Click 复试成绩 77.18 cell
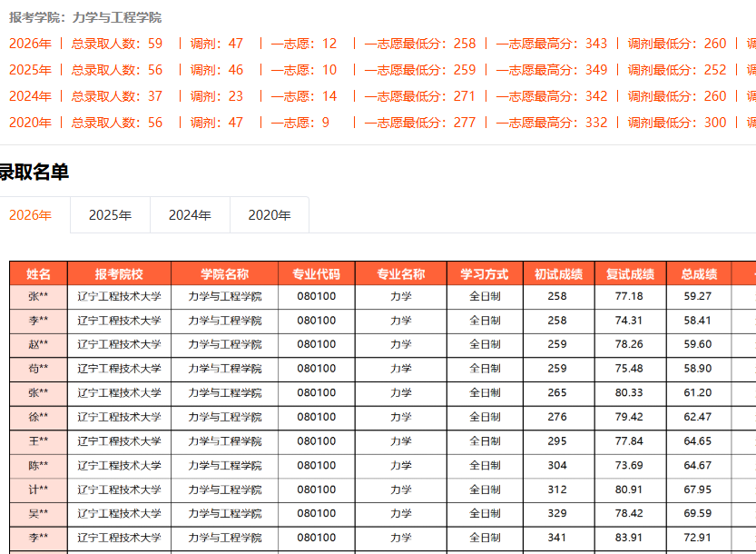 [629, 296]
